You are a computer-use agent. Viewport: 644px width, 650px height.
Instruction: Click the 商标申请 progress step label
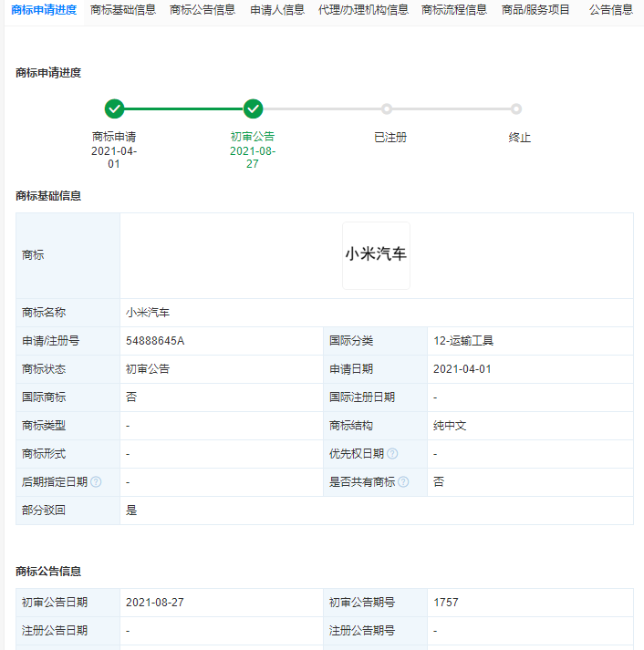114,137
